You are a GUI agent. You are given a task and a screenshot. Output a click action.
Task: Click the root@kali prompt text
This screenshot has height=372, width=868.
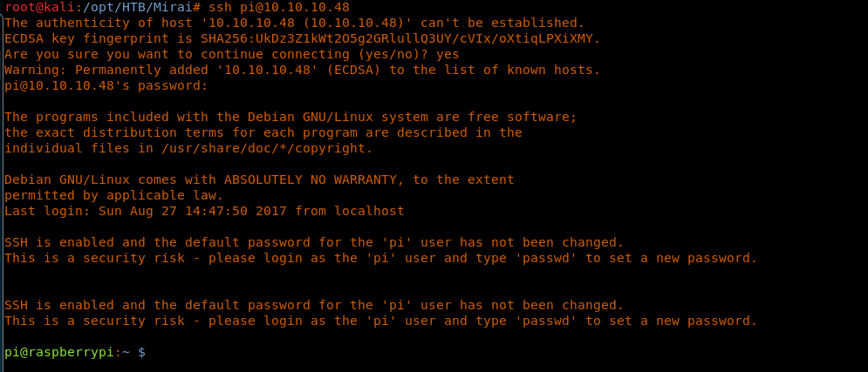pyautogui.click(x=35, y=7)
